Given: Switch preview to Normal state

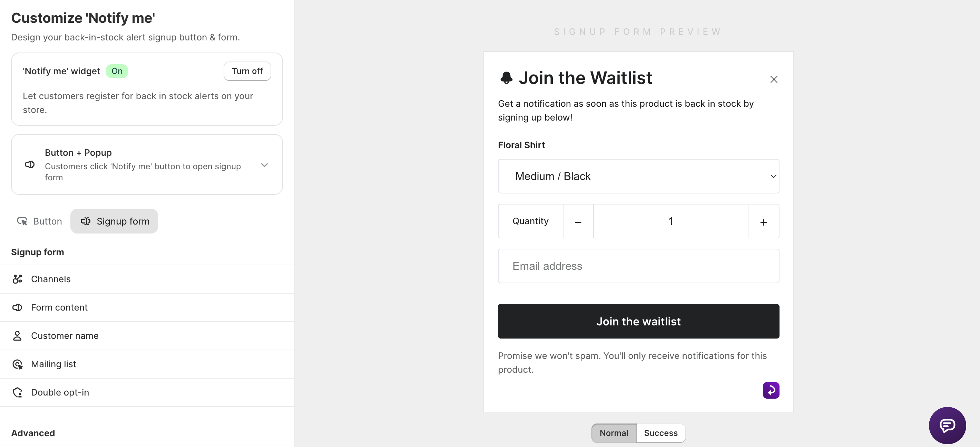Looking at the screenshot, I should (614, 433).
